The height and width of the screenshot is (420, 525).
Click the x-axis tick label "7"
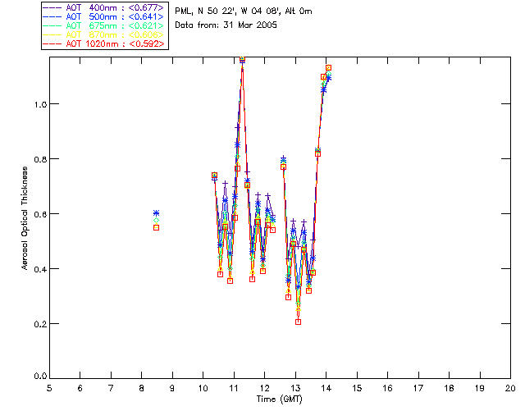tap(111, 388)
